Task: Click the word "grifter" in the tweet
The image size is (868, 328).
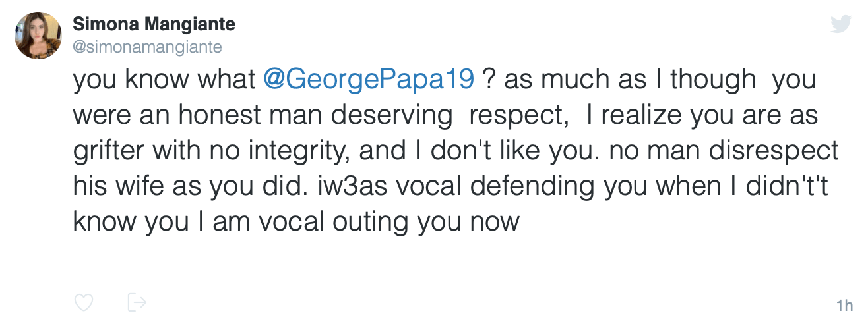Action: click(x=109, y=151)
